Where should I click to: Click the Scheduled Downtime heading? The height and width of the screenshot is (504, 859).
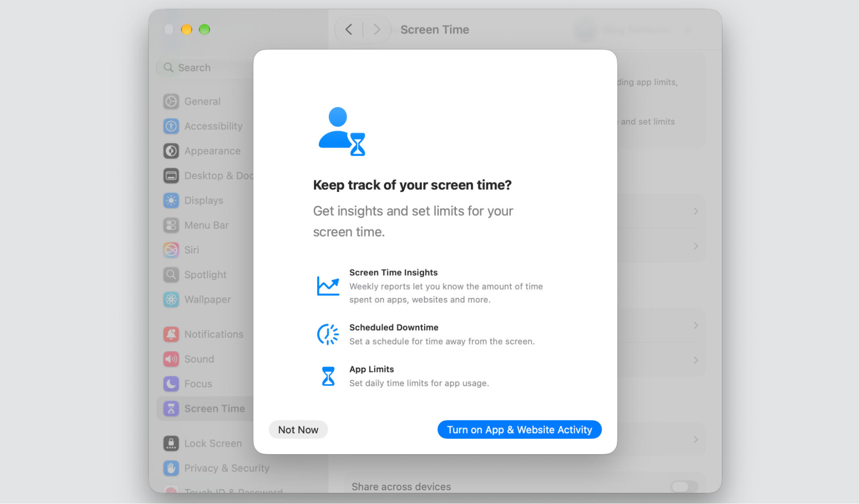coord(394,328)
